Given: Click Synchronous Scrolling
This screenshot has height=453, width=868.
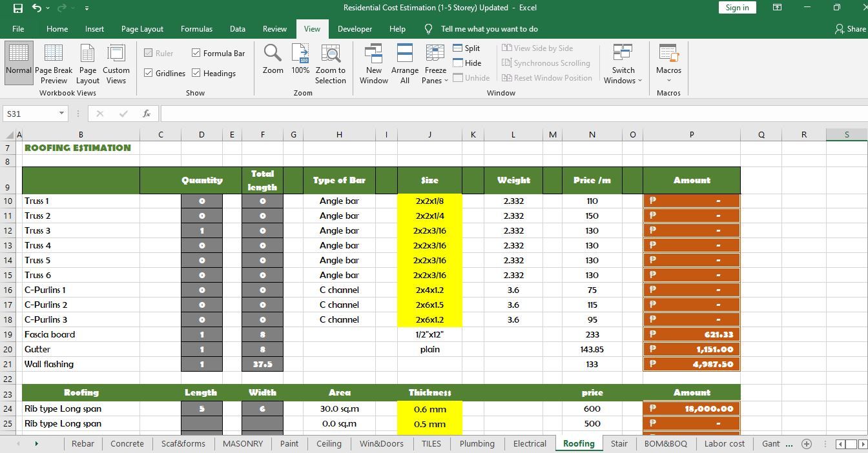Looking at the screenshot, I should point(546,63).
